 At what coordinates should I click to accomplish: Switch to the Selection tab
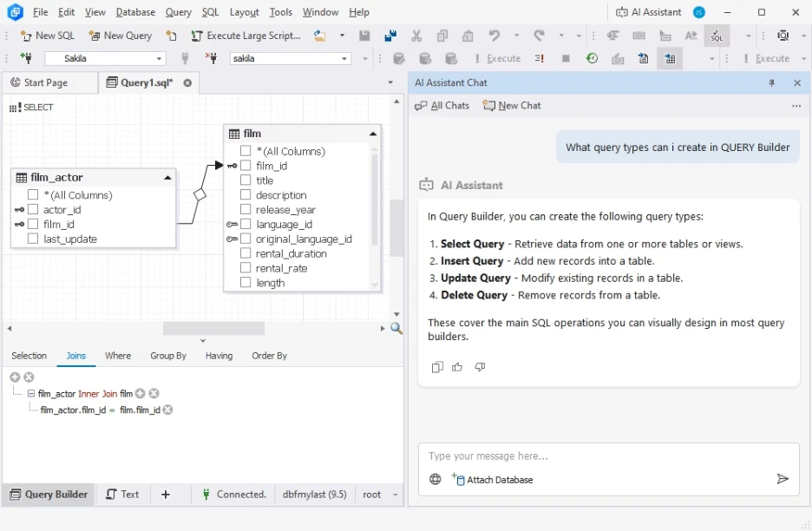[29, 356]
